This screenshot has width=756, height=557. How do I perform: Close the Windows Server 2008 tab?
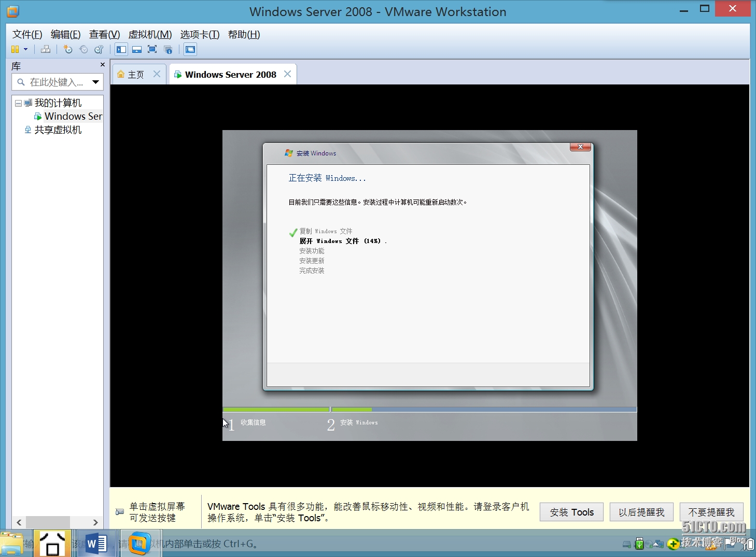[287, 74]
